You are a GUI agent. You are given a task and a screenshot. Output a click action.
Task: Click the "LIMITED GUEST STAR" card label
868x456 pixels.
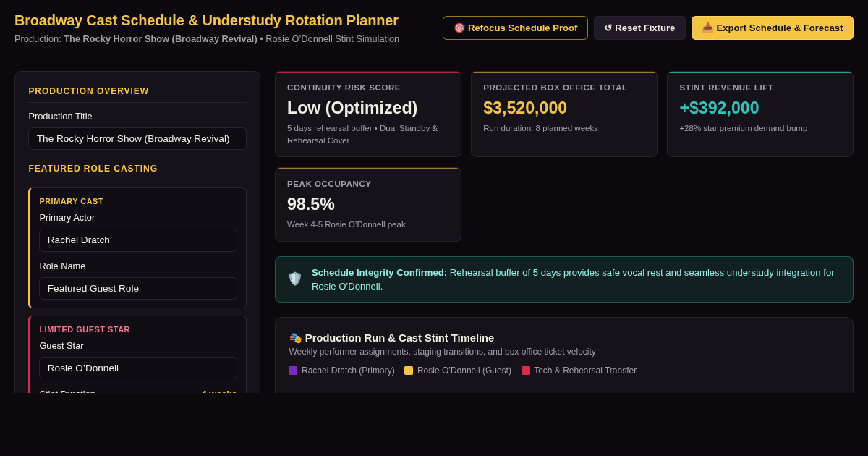tap(85, 329)
